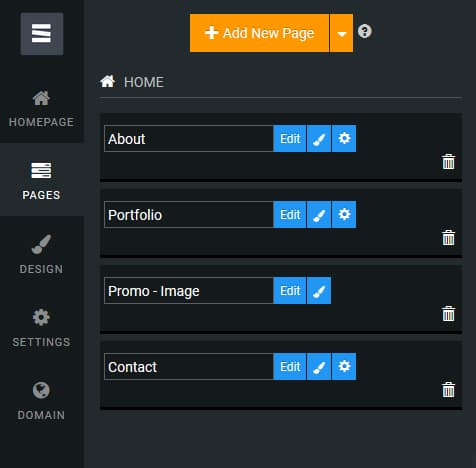The height and width of the screenshot is (468, 476).
Task: Open settings gear for Contact page
Action: pos(344,367)
